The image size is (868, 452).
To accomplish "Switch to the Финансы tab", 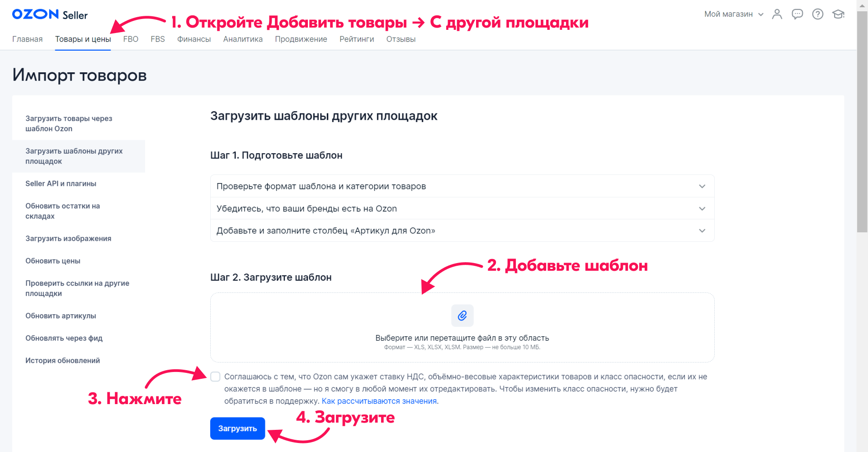I will point(194,39).
